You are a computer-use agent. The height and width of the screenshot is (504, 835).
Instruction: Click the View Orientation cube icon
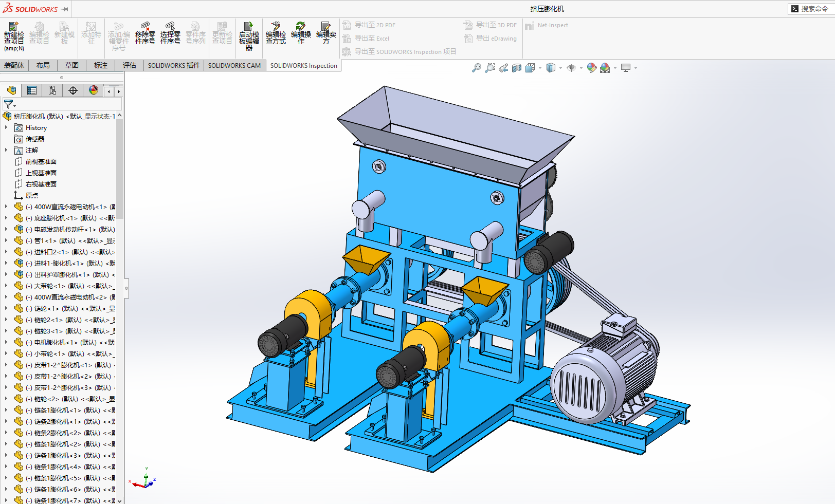tap(530, 68)
